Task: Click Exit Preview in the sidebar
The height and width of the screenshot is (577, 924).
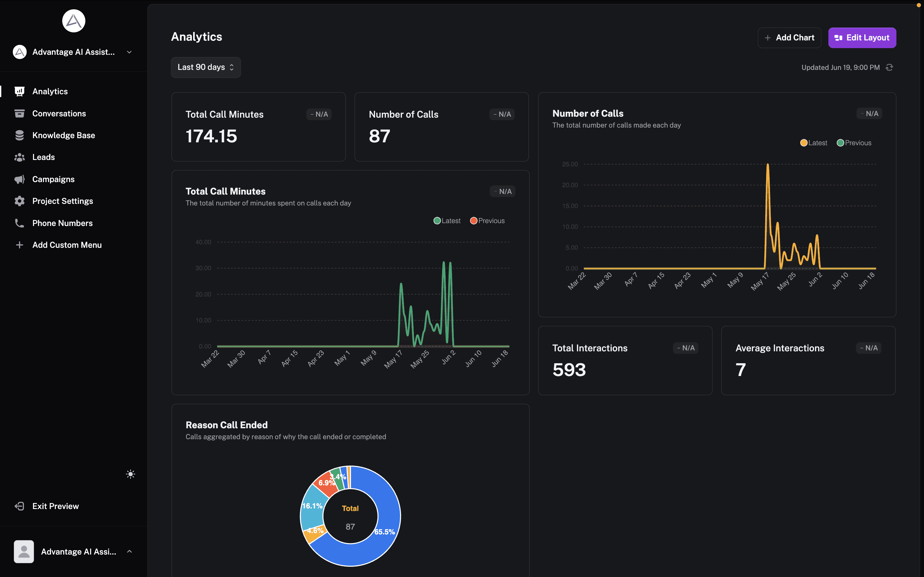Action: click(56, 506)
